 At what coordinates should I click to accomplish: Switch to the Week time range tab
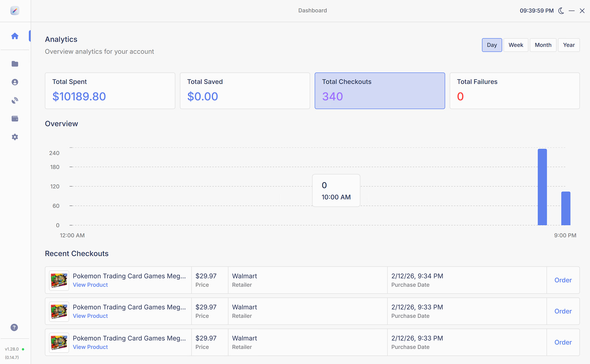tap(516, 45)
